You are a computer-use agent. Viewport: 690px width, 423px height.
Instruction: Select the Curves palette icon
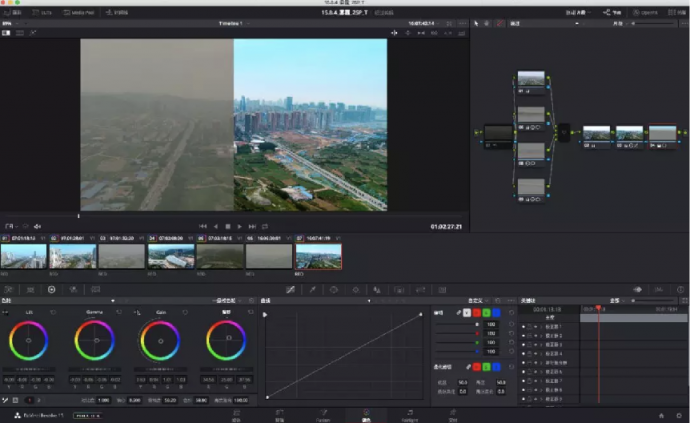290,290
